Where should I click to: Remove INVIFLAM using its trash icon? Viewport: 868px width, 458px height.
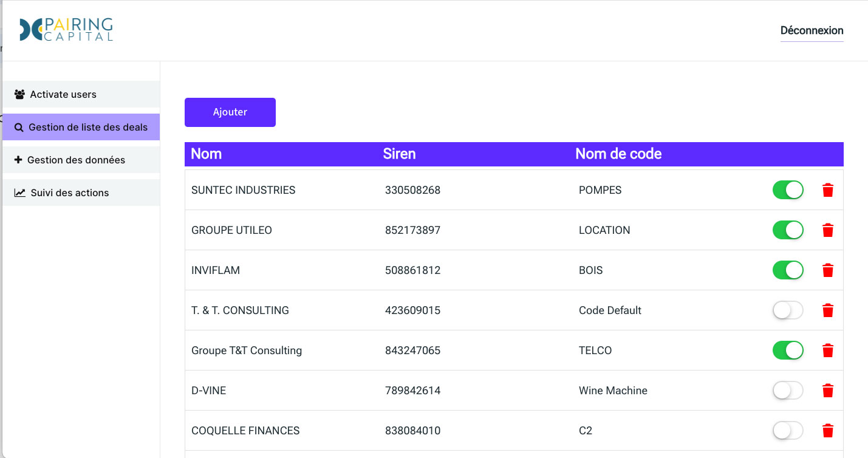(x=827, y=270)
